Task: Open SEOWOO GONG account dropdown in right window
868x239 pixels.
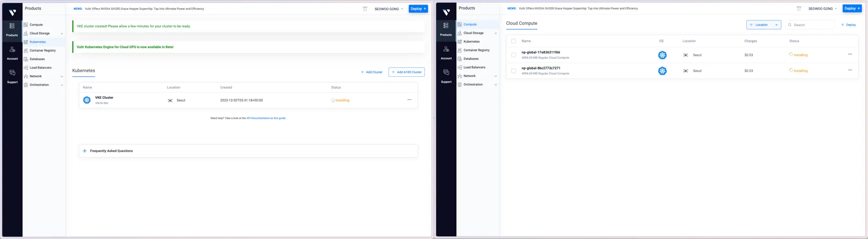Action: point(823,8)
